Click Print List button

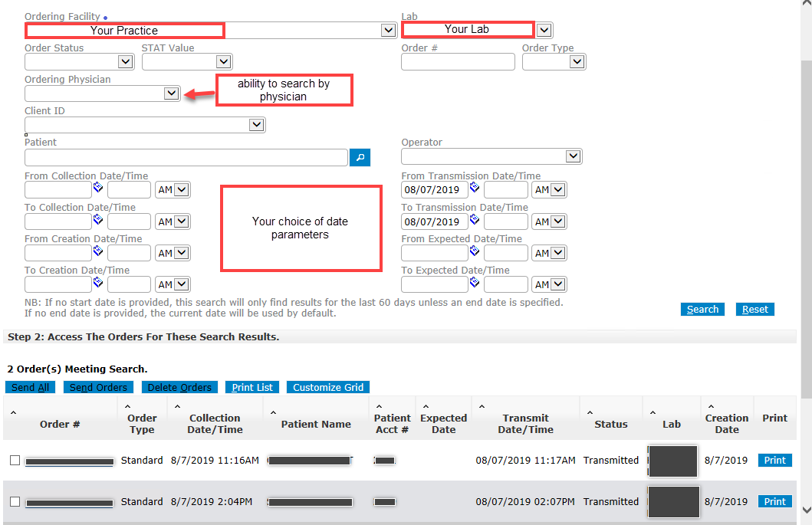click(252, 387)
